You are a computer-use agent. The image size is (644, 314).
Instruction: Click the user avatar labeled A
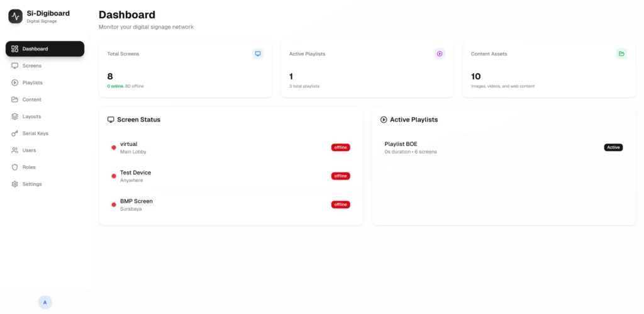pyautogui.click(x=45, y=303)
